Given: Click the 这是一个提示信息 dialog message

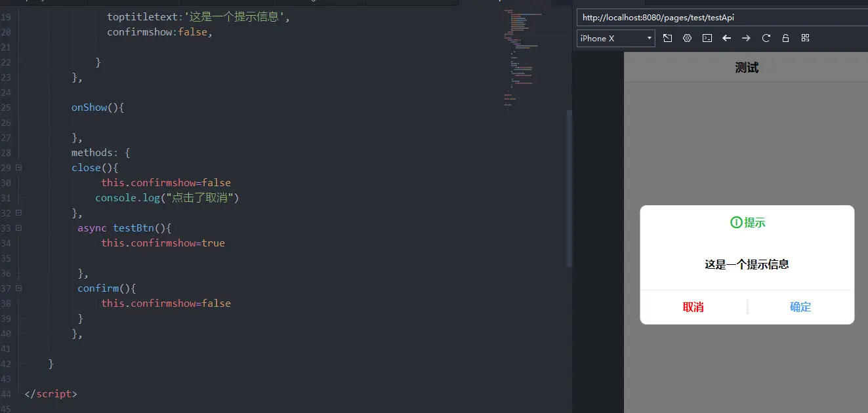Looking at the screenshot, I should click(x=747, y=265).
